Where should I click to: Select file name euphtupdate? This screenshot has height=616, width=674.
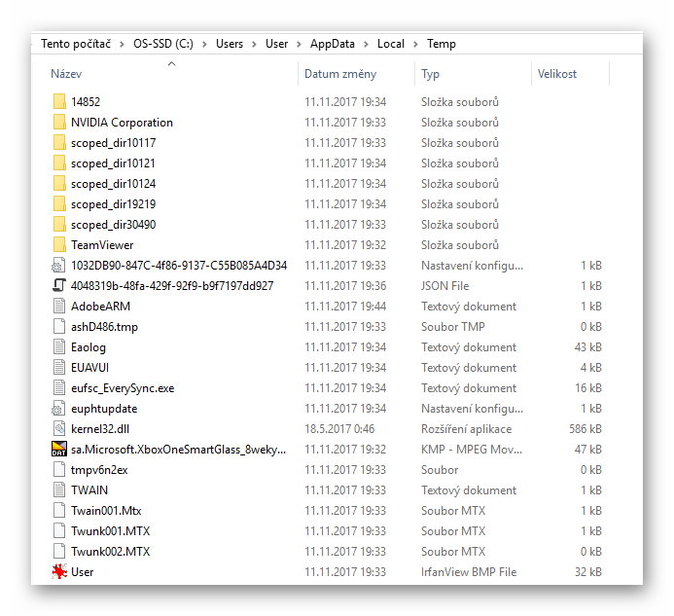click(x=104, y=409)
